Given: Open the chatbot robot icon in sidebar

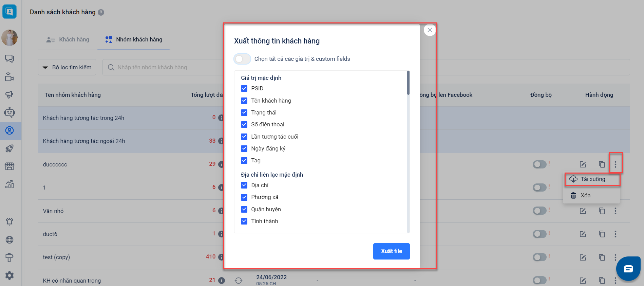Looking at the screenshot, I should coord(10,112).
